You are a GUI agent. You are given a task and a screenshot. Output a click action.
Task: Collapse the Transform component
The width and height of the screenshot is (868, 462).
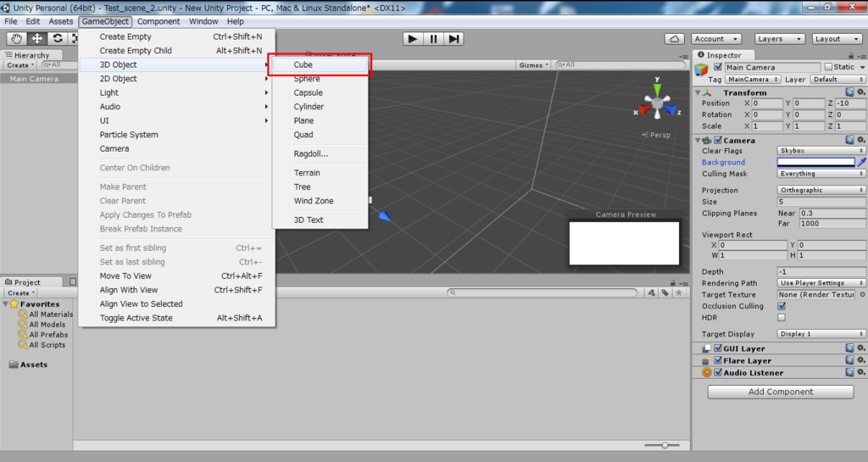pyautogui.click(x=698, y=92)
